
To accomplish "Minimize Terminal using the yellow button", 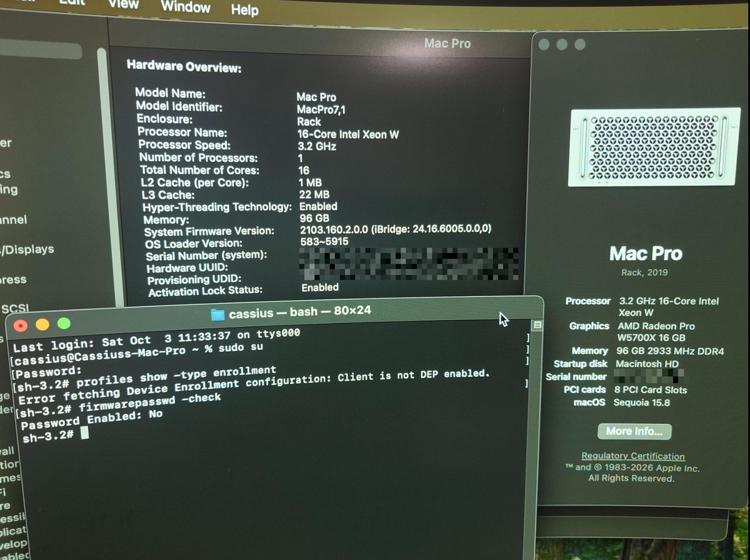I will (x=42, y=324).
